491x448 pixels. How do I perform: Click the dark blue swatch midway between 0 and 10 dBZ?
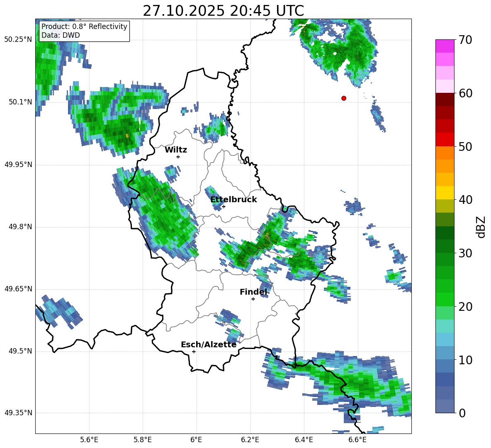click(x=445, y=380)
